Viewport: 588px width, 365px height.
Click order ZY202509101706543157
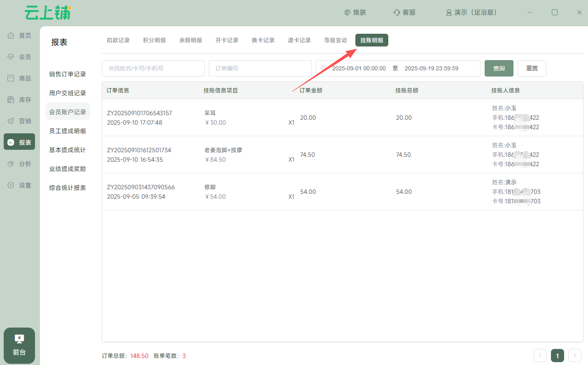[x=140, y=113]
